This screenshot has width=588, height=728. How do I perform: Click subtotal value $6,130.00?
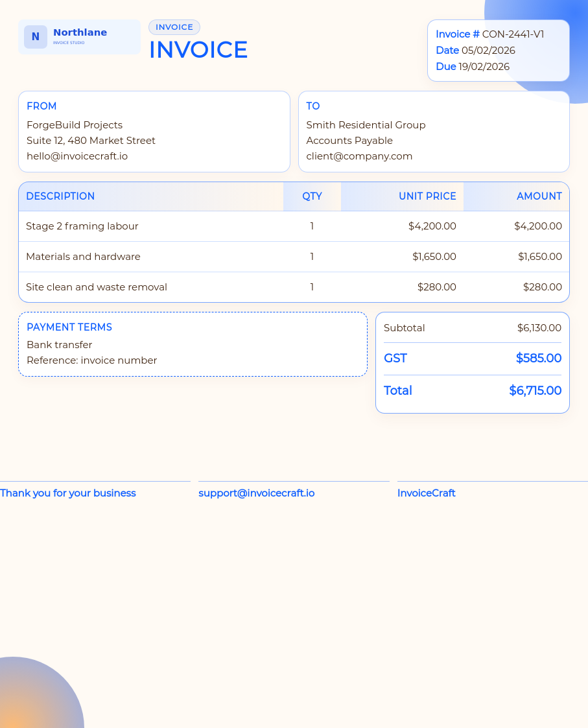tap(539, 328)
